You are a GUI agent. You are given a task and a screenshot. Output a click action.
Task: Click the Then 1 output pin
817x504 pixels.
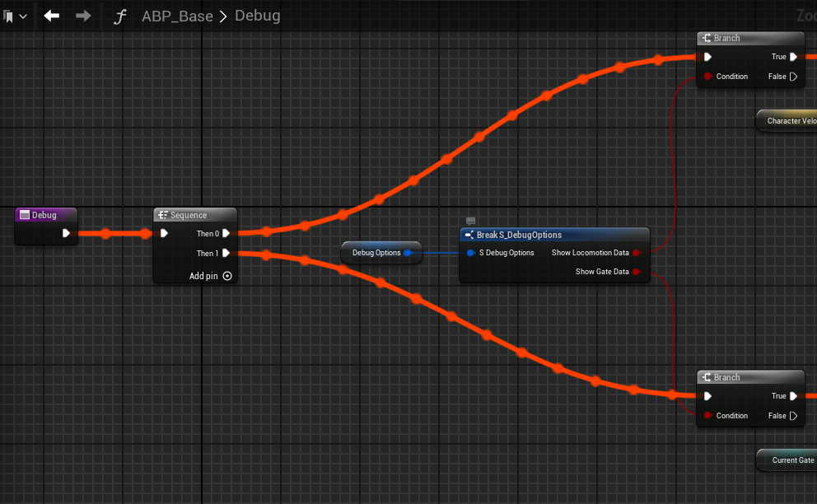tap(226, 254)
